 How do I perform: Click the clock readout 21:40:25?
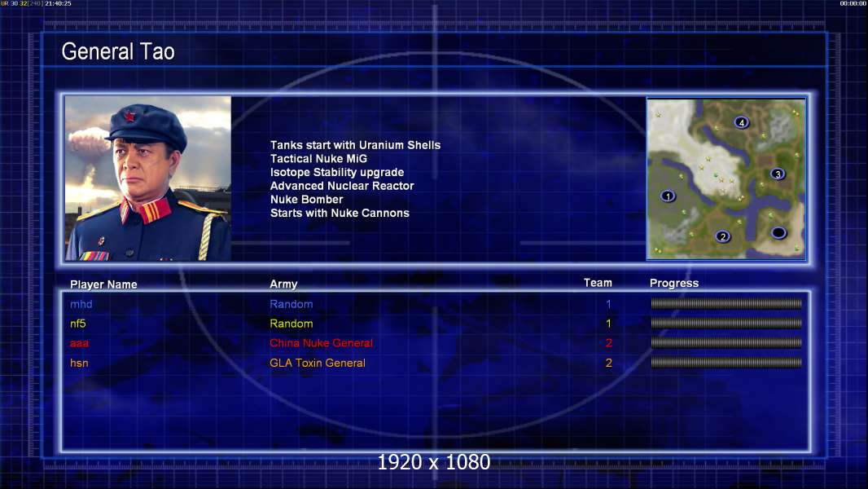coord(58,3)
